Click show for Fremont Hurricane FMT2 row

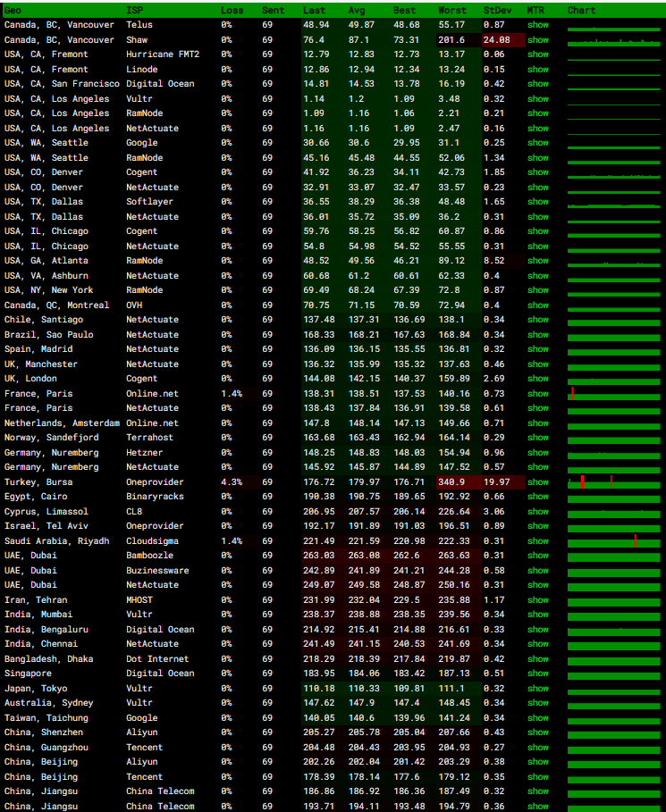point(537,54)
